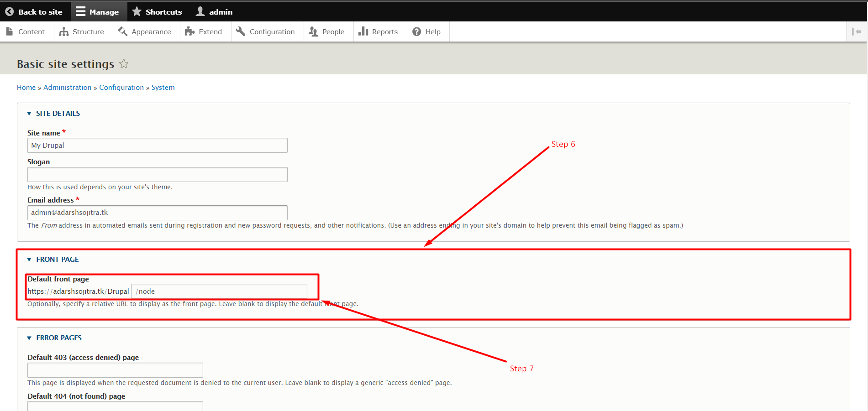Click the Back to site arrow icon
868x411 pixels.
9,12
